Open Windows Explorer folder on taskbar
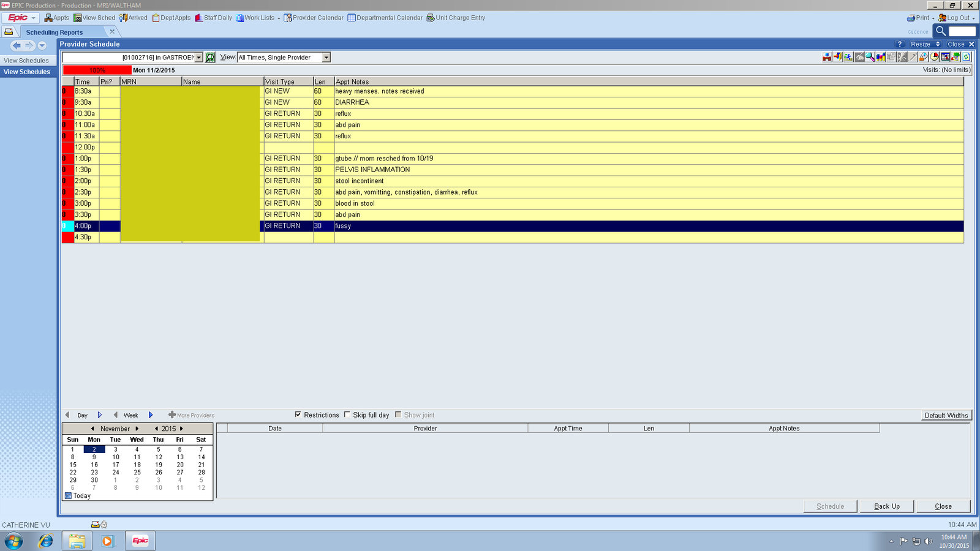The image size is (980, 551). [77, 541]
